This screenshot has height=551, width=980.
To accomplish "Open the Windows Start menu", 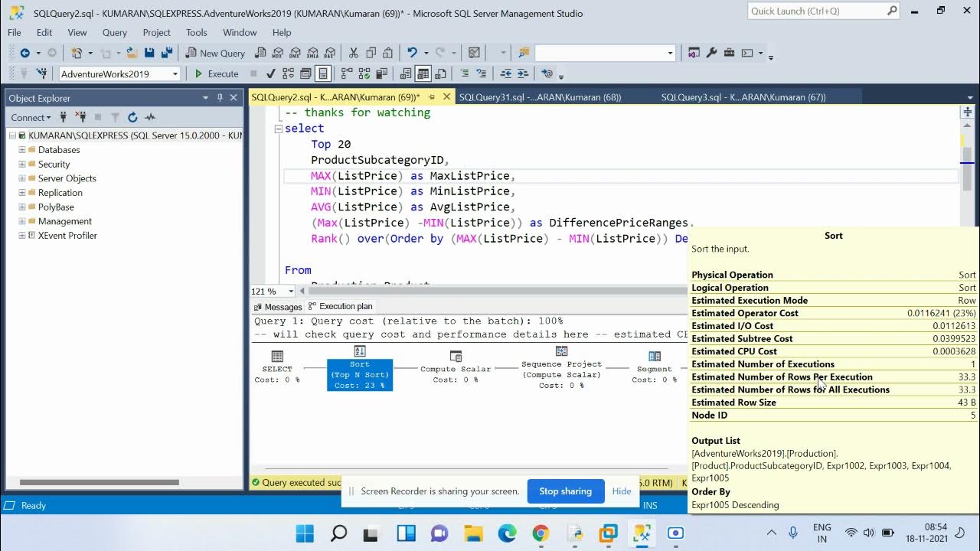I will (x=304, y=533).
